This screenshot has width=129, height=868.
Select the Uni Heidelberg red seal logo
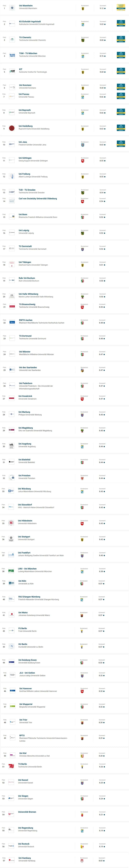[12, 128]
